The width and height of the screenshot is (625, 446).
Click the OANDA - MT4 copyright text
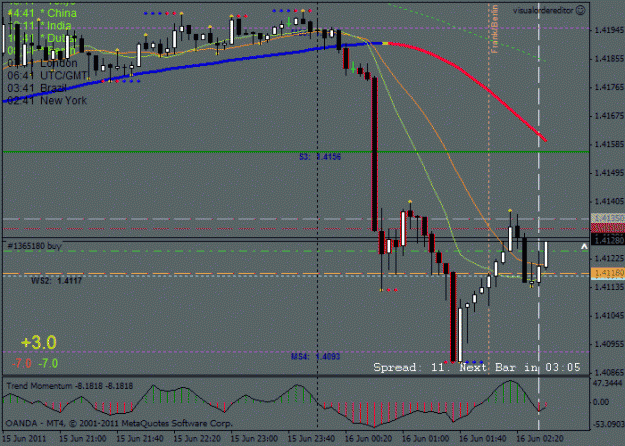pyautogui.click(x=119, y=423)
